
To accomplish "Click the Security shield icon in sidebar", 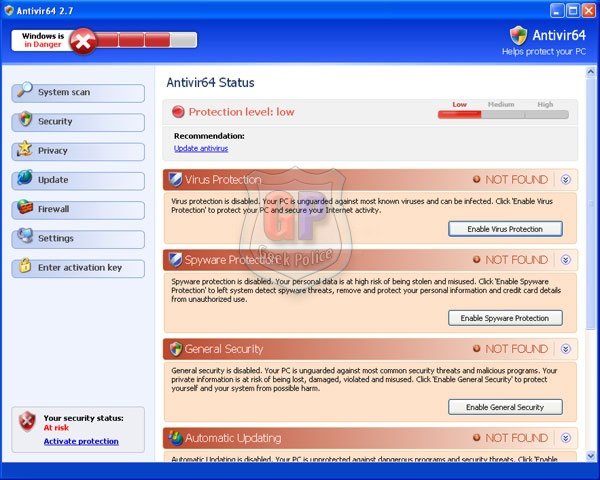I will [25, 119].
